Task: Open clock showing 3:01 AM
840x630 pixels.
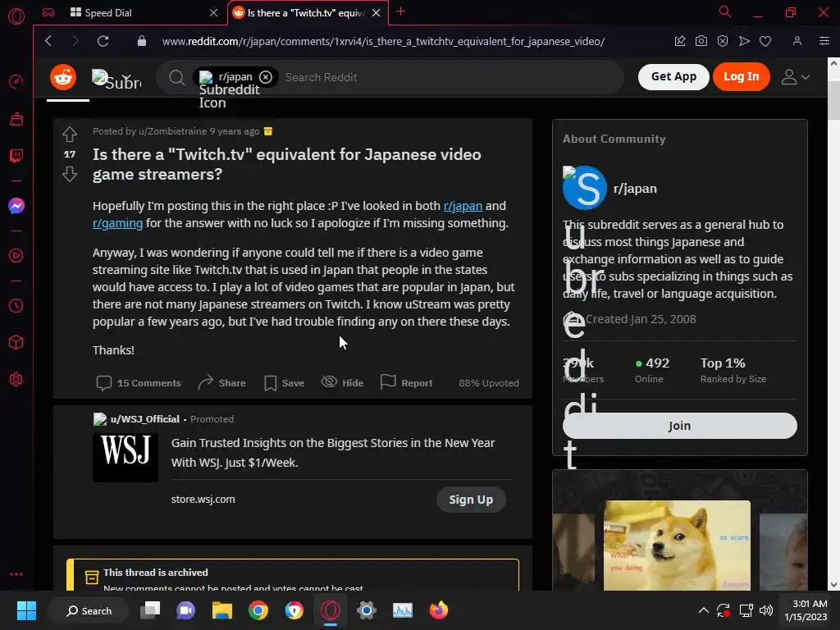Action: [x=806, y=610]
